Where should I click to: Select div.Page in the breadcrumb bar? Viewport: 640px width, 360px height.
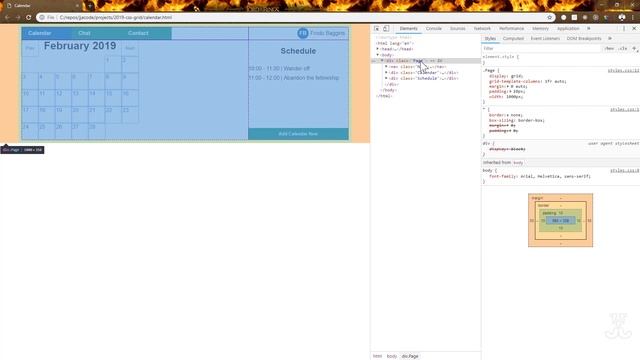(x=410, y=356)
